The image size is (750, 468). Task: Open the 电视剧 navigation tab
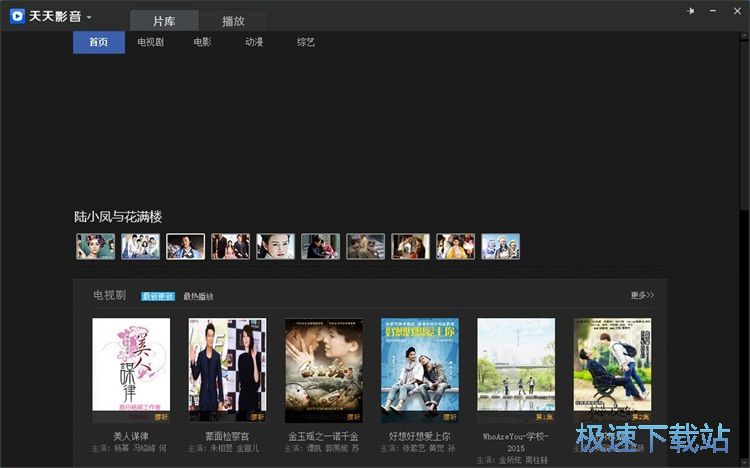150,42
